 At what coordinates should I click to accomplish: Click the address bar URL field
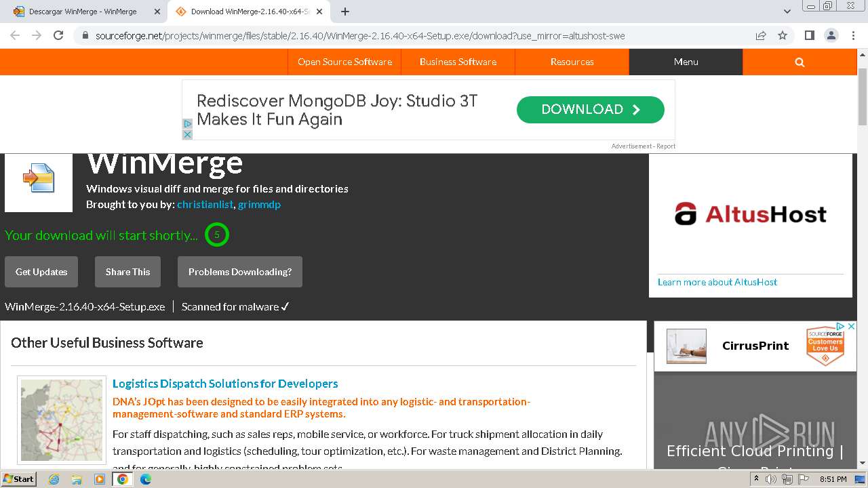(420, 35)
